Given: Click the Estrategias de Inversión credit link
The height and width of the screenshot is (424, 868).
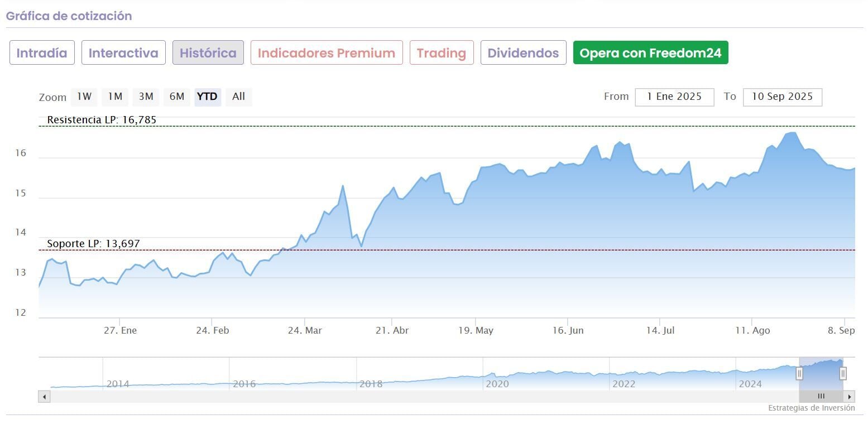Looking at the screenshot, I should pyautogui.click(x=811, y=408).
